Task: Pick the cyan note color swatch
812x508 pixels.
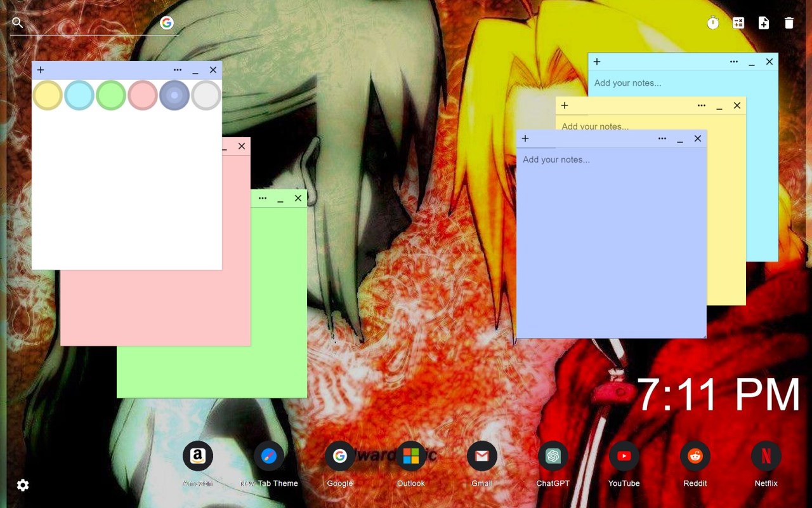Action: 79,95
